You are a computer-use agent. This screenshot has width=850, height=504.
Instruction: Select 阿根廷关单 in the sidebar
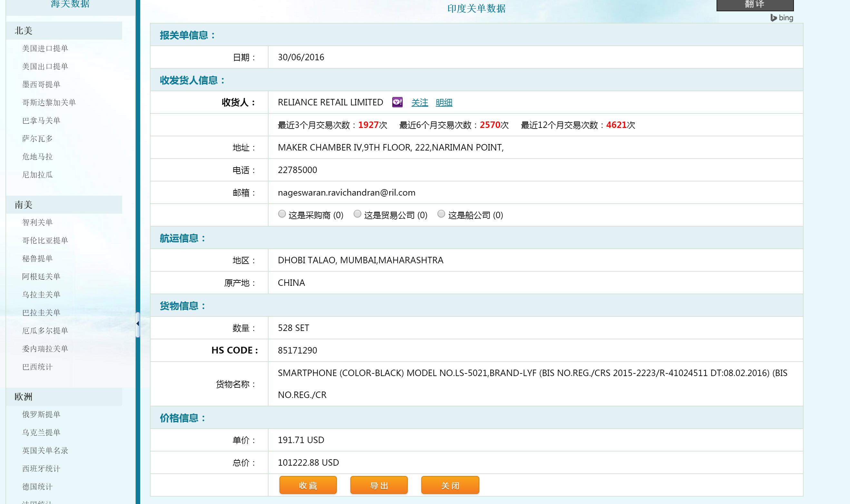coord(41,276)
